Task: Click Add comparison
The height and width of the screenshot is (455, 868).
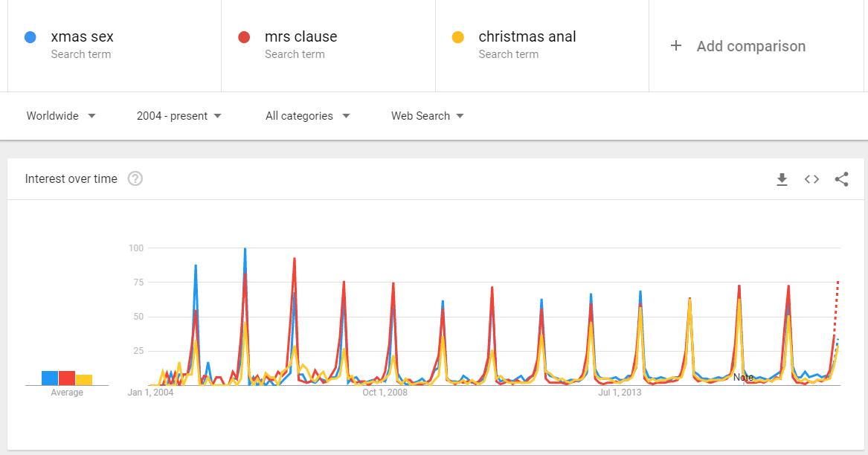Action: 750,45
